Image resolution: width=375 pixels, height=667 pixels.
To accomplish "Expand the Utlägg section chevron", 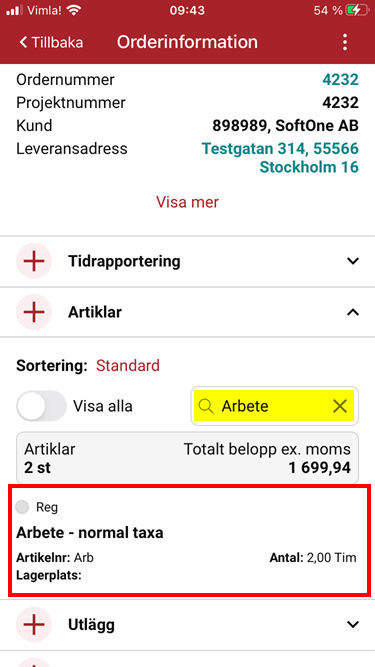I will click(353, 624).
